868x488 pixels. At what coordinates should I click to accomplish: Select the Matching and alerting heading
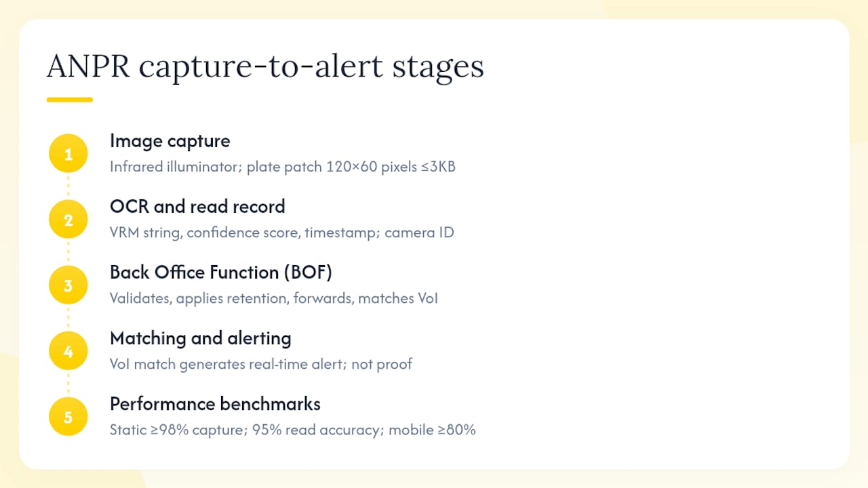coord(201,338)
